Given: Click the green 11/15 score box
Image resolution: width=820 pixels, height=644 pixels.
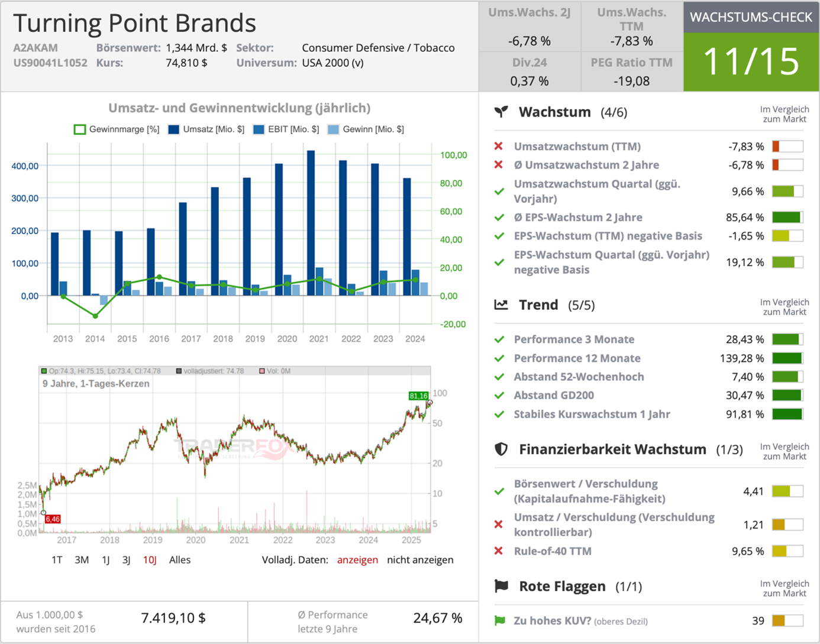Looking at the screenshot, I should (x=751, y=62).
